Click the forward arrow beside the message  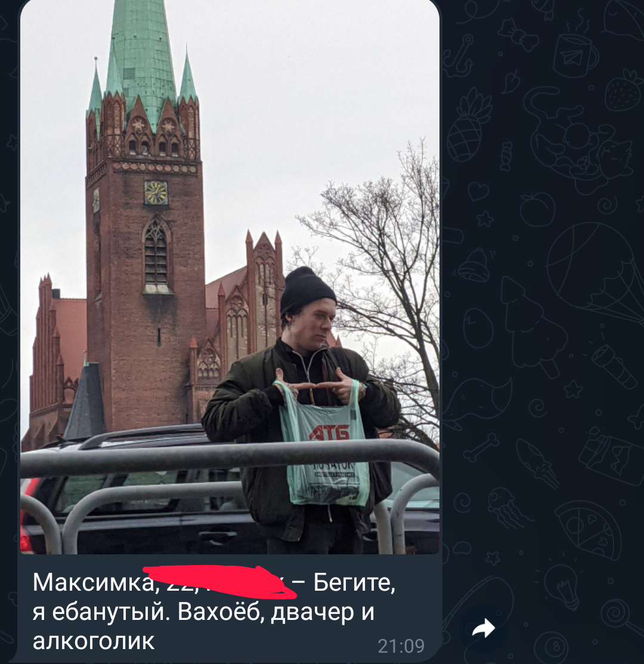tap(484, 628)
